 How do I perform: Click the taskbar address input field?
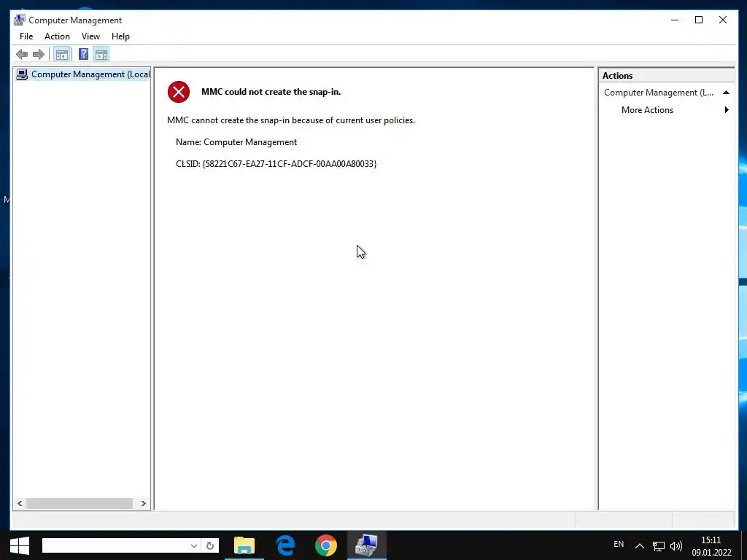[x=115, y=545]
